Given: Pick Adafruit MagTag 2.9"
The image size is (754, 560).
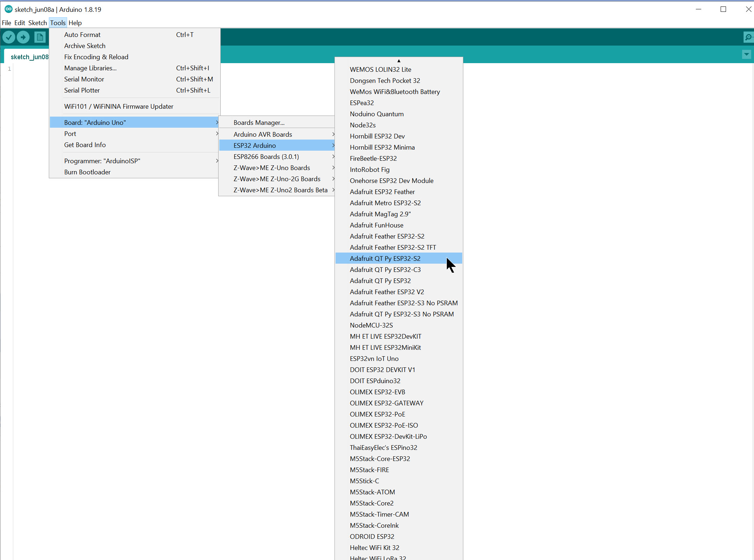Looking at the screenshot, I should tap(399, 214).
